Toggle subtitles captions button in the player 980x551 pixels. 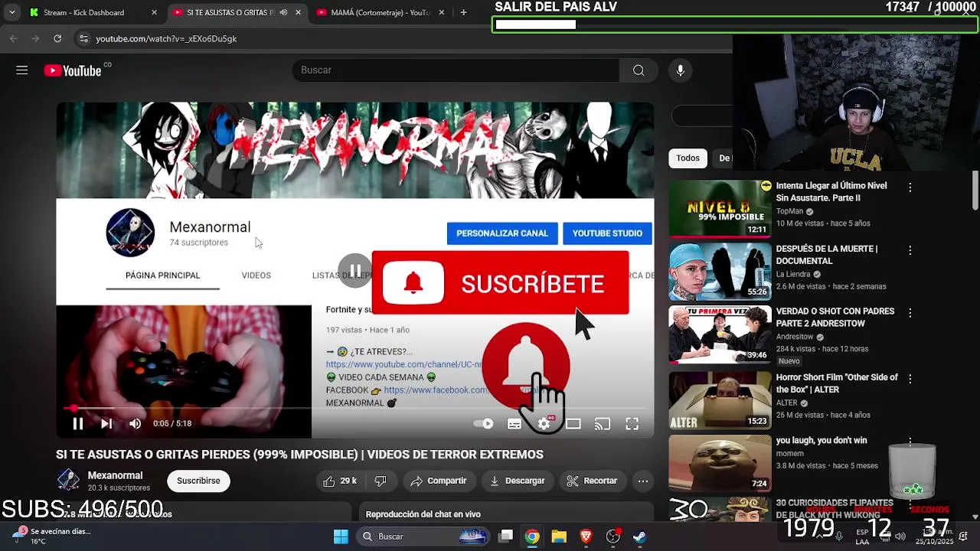click(x=514, y=423)
